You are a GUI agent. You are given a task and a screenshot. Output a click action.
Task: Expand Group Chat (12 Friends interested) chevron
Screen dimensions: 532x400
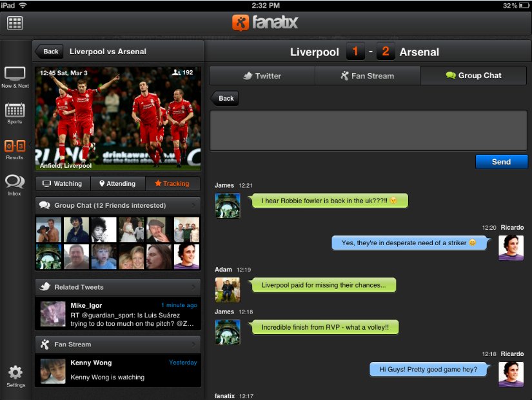pos(193,205)
